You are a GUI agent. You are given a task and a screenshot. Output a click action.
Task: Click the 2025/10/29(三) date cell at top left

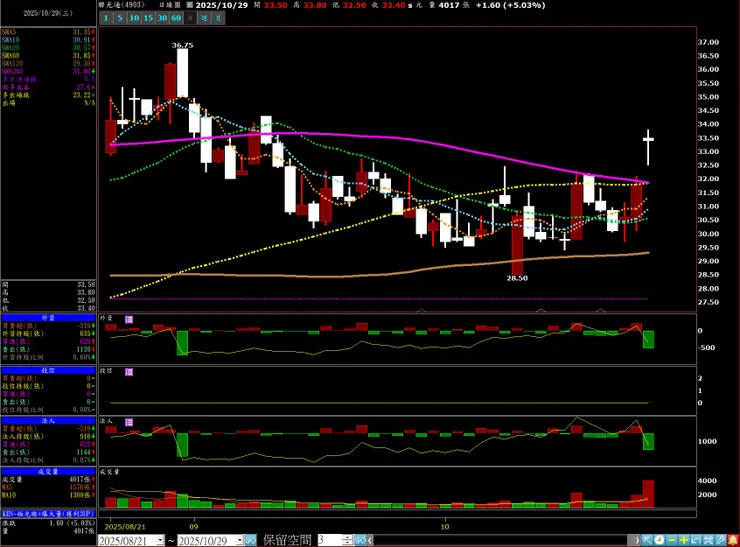point(48,13)
